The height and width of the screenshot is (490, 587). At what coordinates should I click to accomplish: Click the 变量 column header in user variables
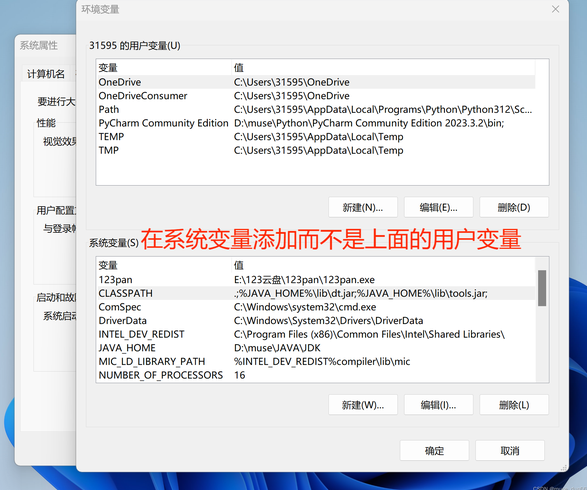tap(164, 68)
